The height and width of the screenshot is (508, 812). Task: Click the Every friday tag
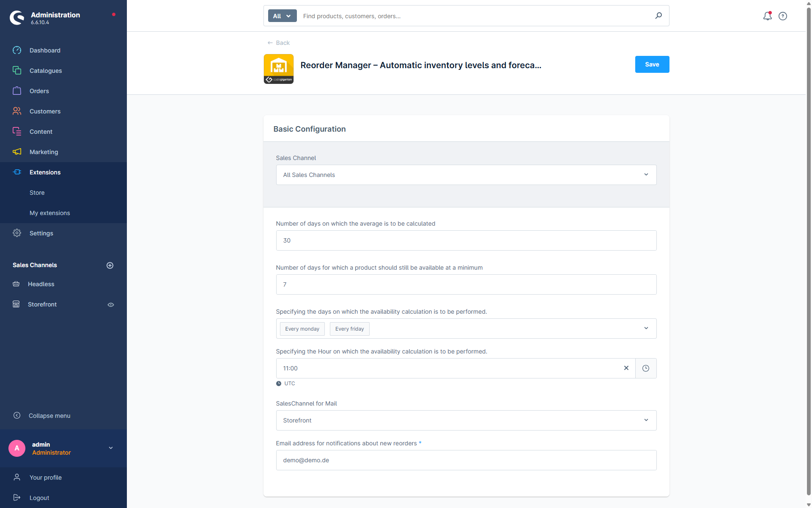349,329
